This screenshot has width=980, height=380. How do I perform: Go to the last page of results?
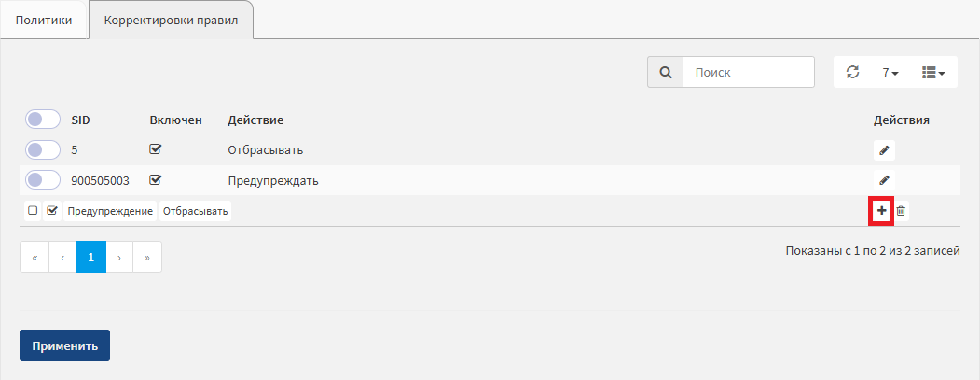[x=147, y=257]
